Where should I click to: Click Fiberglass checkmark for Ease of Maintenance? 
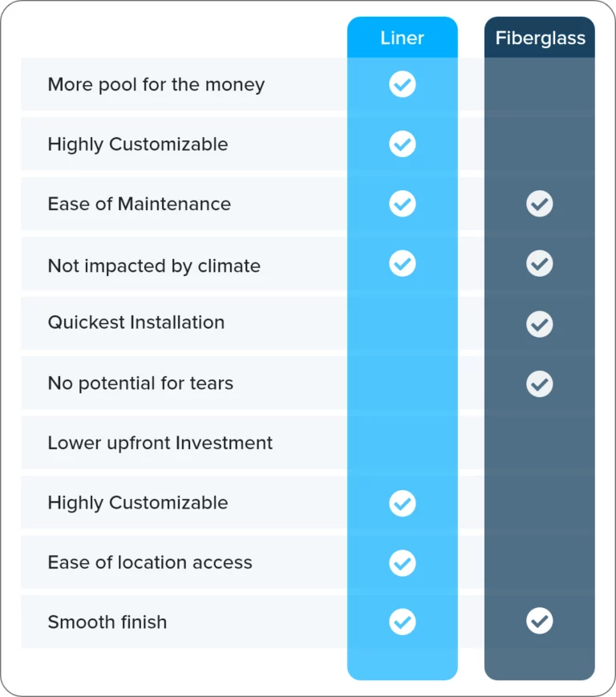coord(540,204)
